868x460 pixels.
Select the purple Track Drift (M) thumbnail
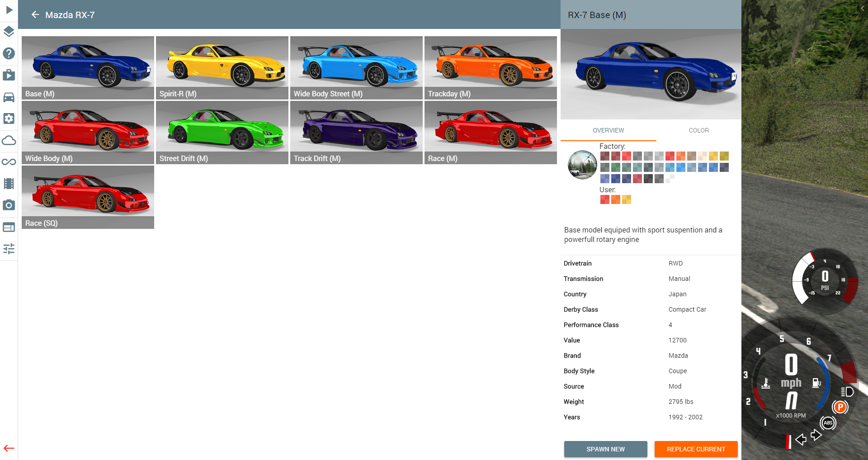click(356, 133)
